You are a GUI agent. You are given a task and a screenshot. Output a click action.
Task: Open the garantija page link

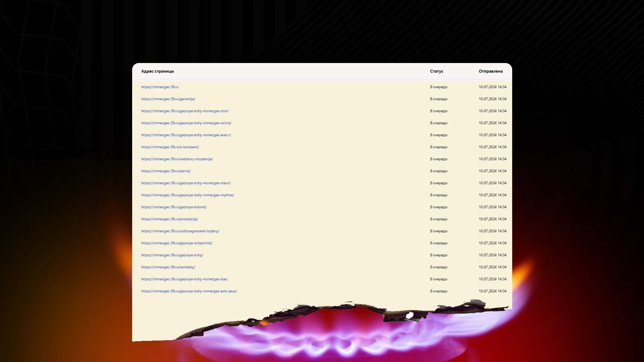pyautogui.click(x=168, y=99)
